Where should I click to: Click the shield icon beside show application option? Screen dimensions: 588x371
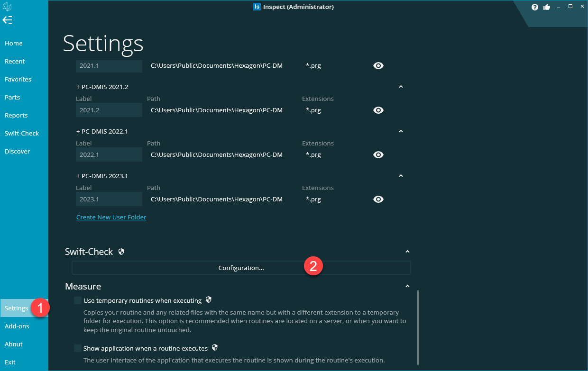(214, 347)
